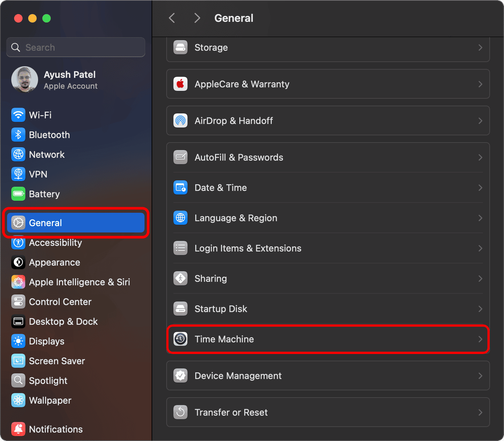The width and height of the screenshot is (504, 441).
Task: Expand Storage row with its chevron
Action: 480,48
